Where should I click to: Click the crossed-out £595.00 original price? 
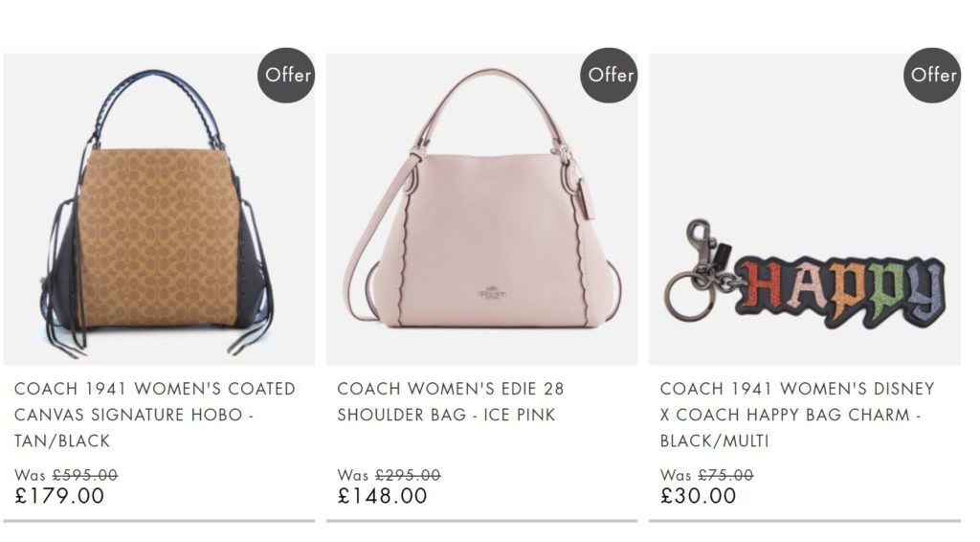pos(85,475)
